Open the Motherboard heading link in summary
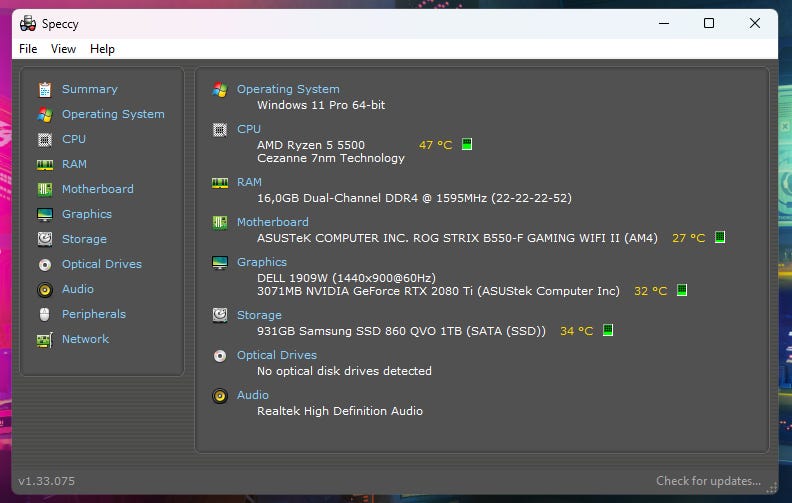Viewport: 792px width, 503px height. click(x=272, y=222)
